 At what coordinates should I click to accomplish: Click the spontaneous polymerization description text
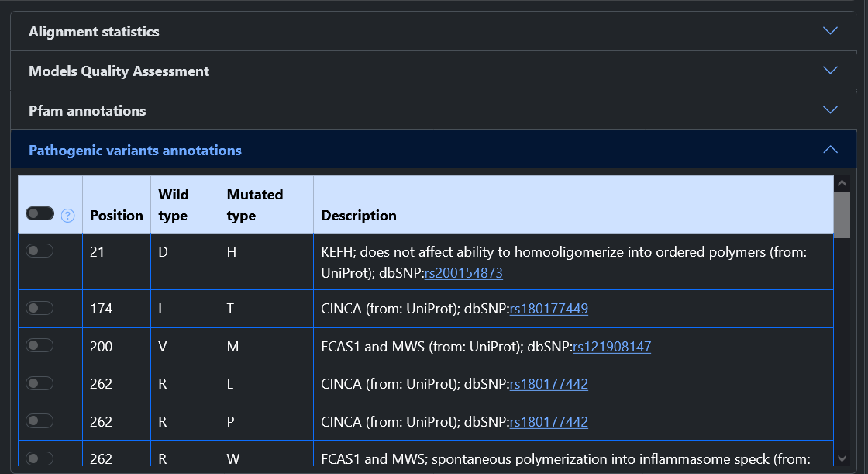tap(566, 459)
